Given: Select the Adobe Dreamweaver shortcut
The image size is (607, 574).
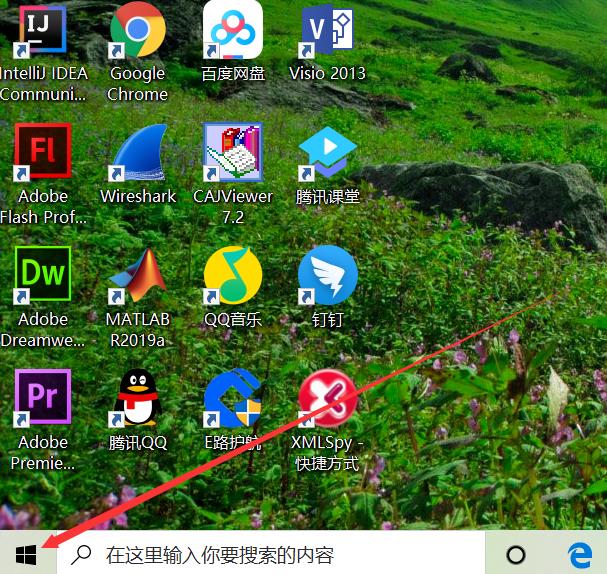Looking at the screenshot, I should point(42,275).
